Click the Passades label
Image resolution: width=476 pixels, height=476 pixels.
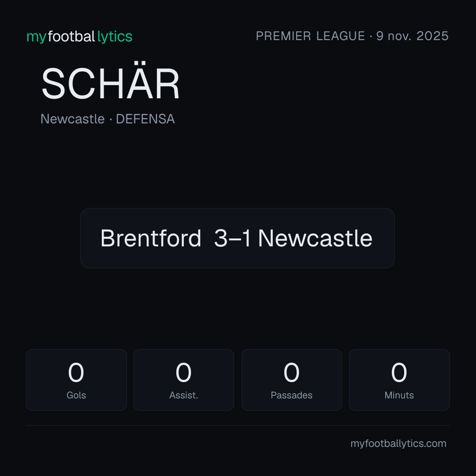point(291,395)
